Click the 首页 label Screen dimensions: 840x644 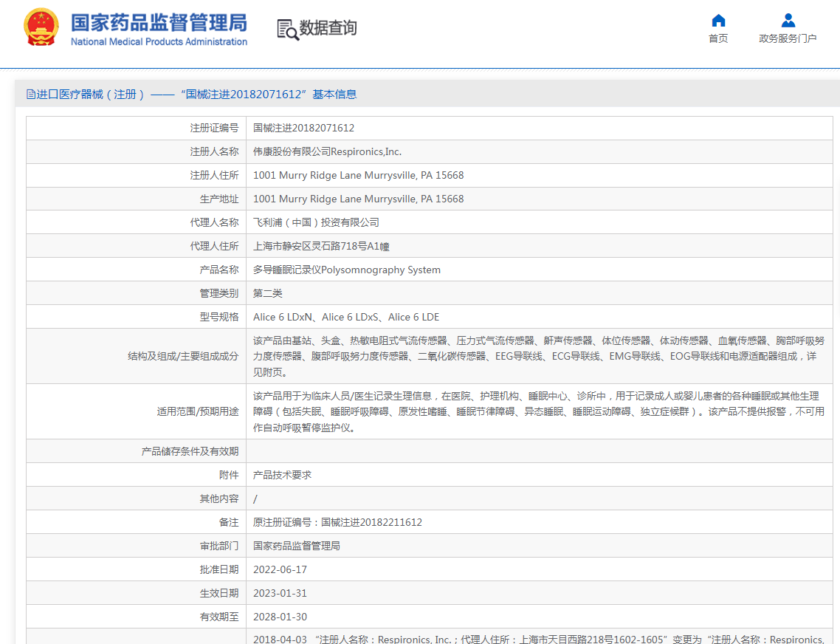pos(718,38)
